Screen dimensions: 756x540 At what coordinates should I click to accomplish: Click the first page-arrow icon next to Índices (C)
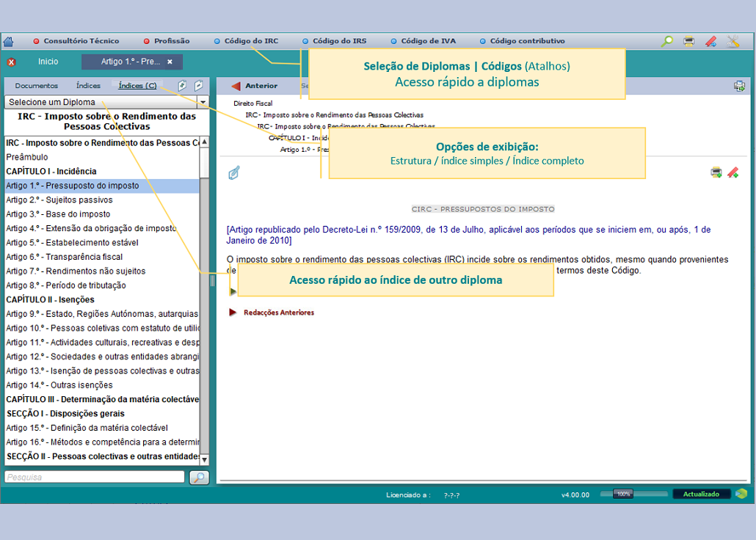[x=182, y=85]
